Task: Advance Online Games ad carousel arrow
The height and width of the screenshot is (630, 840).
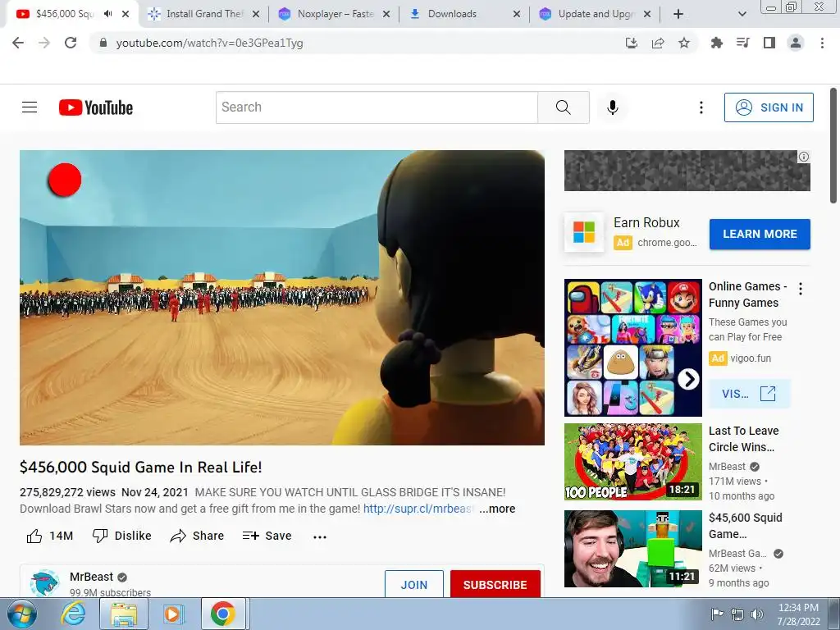Action: pos(688,379)
